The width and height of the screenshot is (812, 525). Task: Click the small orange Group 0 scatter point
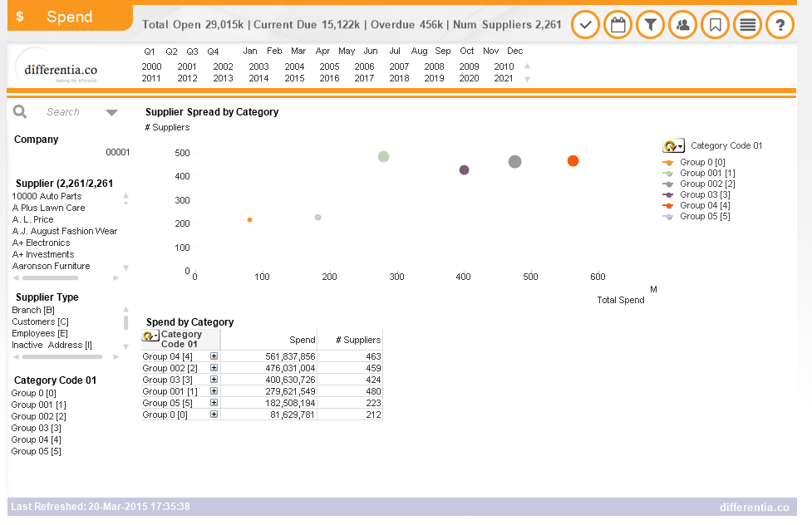click(249, 220)
